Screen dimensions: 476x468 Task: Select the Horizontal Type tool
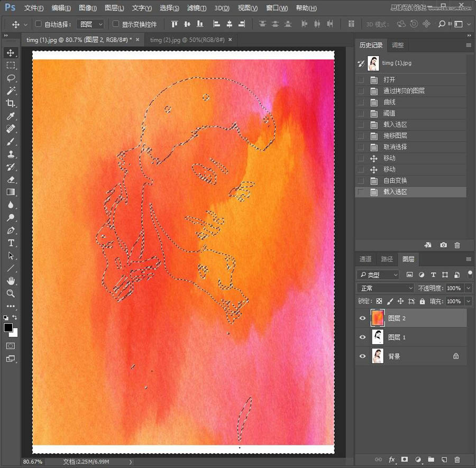(11, 243)
